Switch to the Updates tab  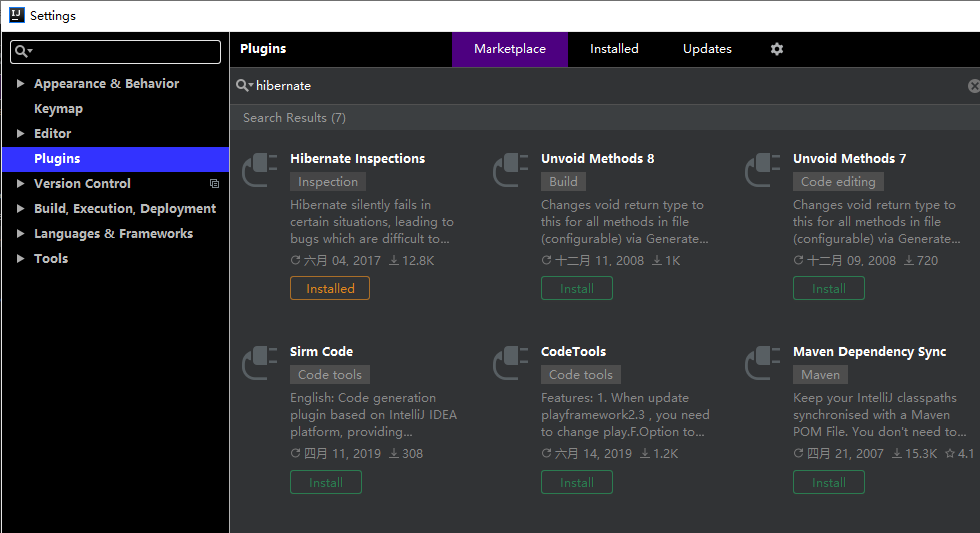click(707, 49)
